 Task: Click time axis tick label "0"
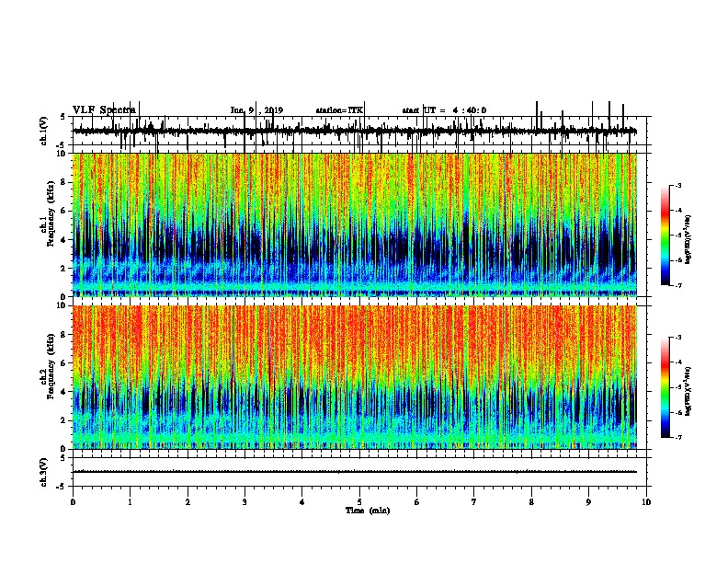point(73,502)
